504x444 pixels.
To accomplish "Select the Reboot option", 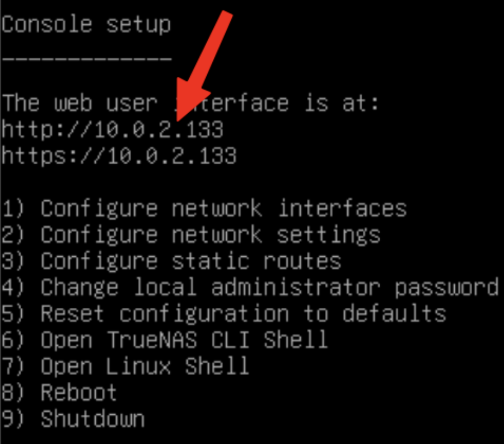I will point(79,392).
